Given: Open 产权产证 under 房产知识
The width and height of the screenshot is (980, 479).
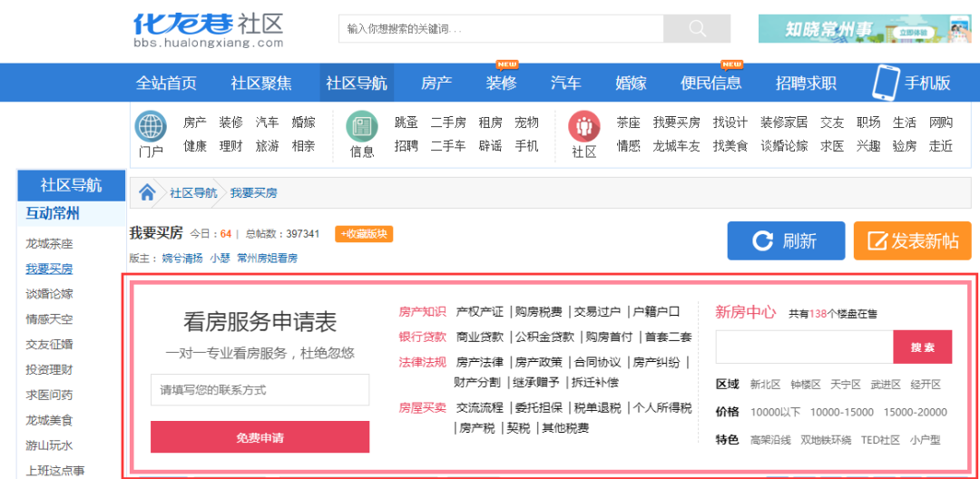Looking at the screenshot, I should tap(479, 311).
